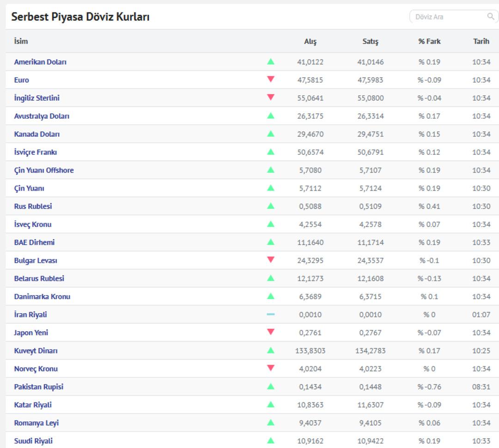Open the Kuveyt Dinarı link

coord(36,351)
